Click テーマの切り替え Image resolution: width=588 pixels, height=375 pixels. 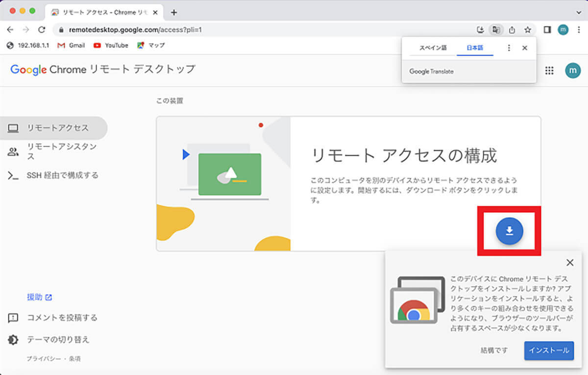(49, 339)
